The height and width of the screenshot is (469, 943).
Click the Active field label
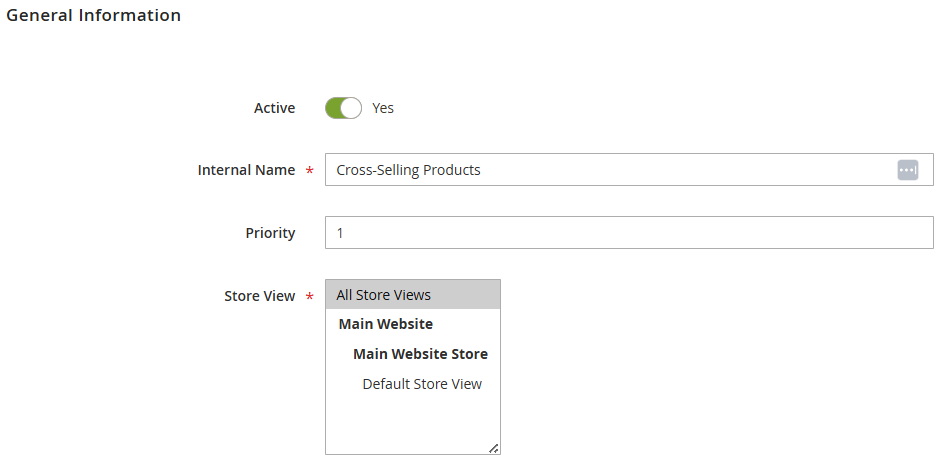point(274,108)
